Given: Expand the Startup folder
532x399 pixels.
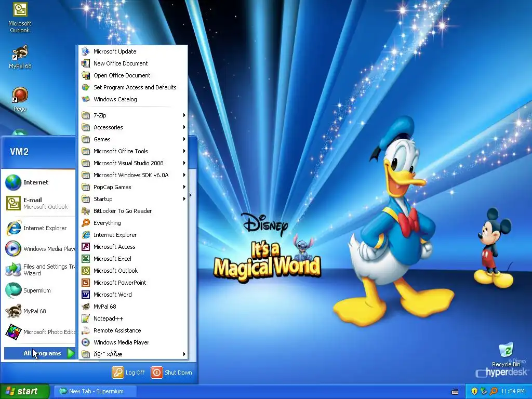Looking at the screenshot, I should (132, 199).
